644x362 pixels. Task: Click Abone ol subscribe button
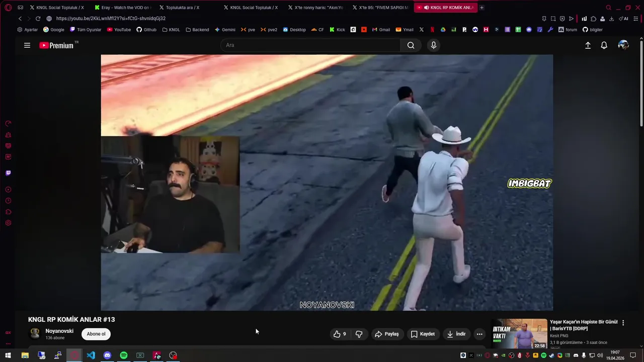pos(96,334)
